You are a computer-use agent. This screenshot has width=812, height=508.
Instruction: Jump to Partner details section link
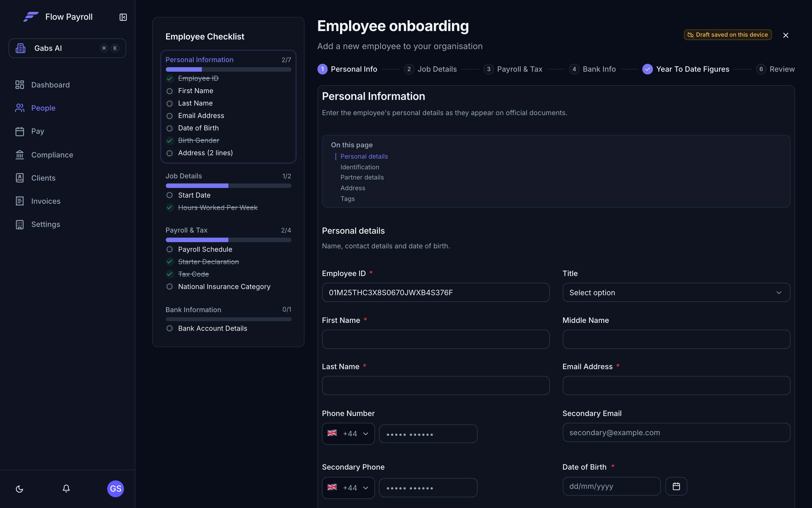(x=362, y=178)
